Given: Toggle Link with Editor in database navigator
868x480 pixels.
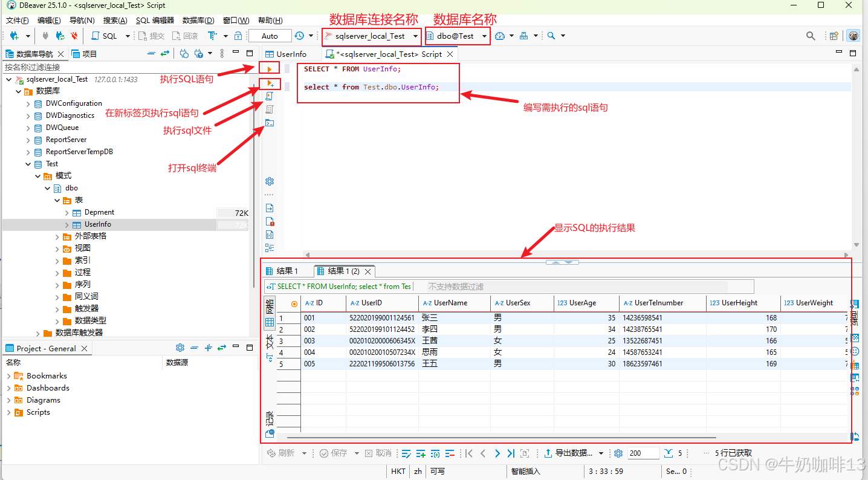Looking at the screenshot, I should click(x=164, y=54).
